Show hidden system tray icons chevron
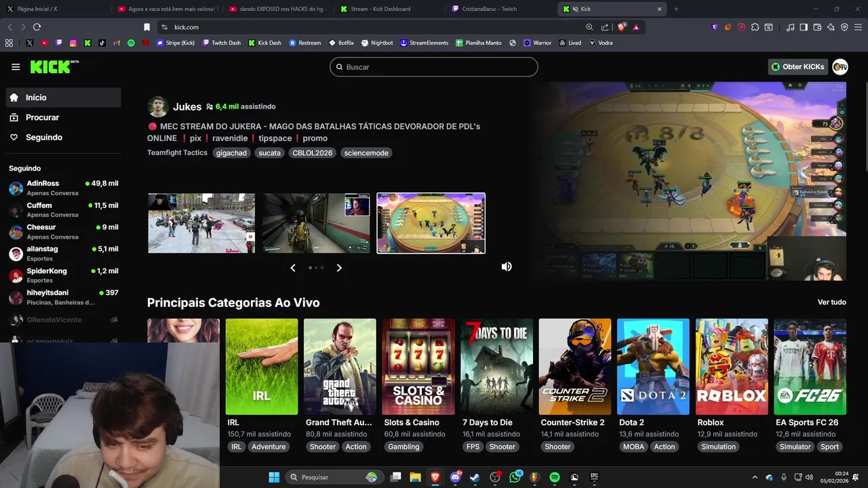 755,477
